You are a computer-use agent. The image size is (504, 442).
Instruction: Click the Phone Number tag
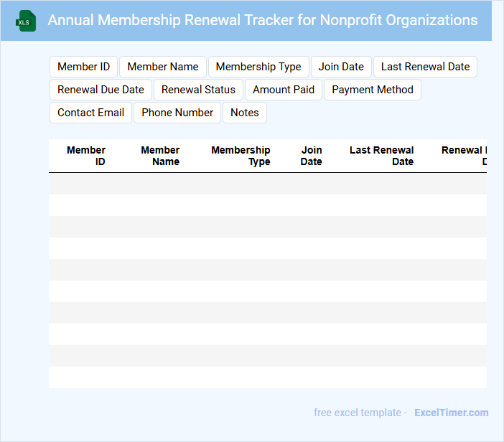pyautogui.click(x=177, y=113)
